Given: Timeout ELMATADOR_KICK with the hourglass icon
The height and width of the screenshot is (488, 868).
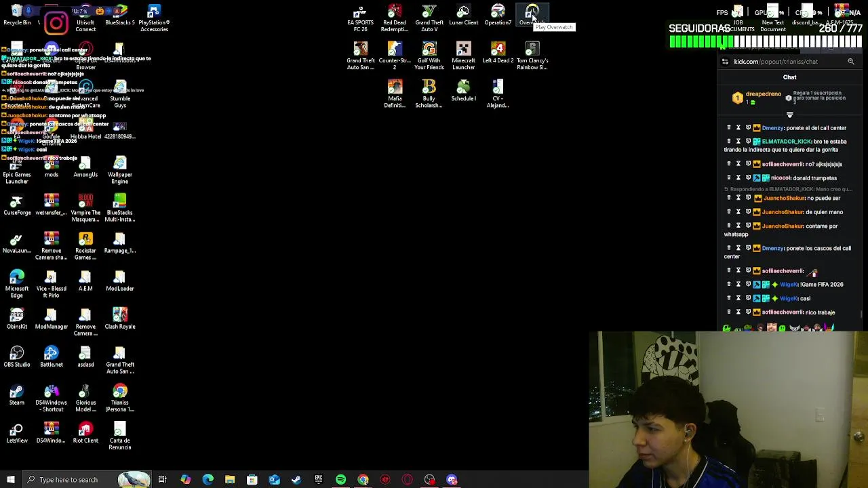Looking at the screenshot, I should [738, 141].
